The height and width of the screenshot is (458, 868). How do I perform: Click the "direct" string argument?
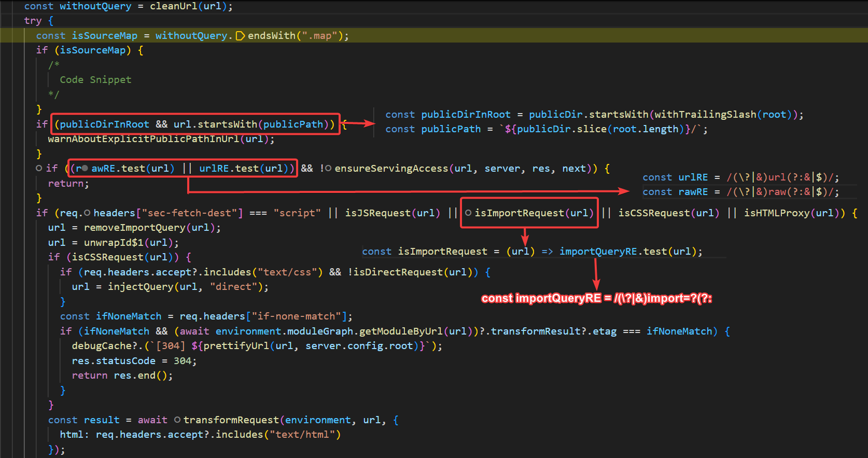click(234, 287)
